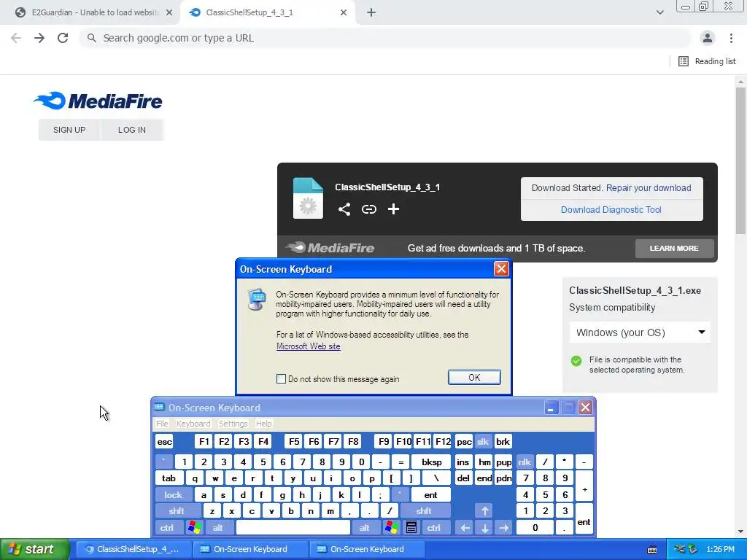This screenshot has height=560, width=747.
Task: Click the share icon under ClassicShellSetup_4_3_1
Action: pos(344,209)
